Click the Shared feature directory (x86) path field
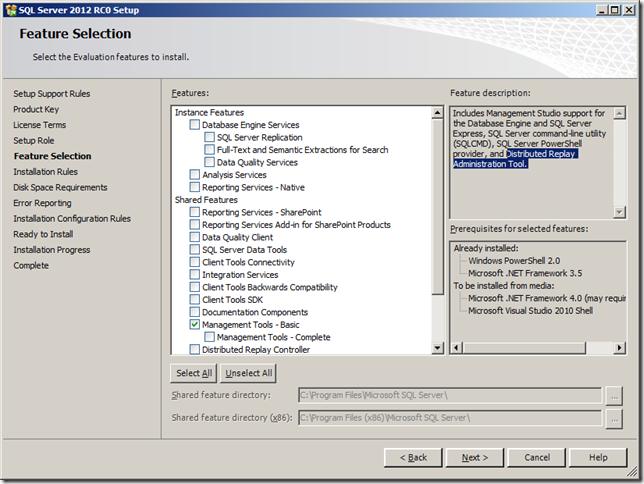The image size is (644, 484). point(450,418)
